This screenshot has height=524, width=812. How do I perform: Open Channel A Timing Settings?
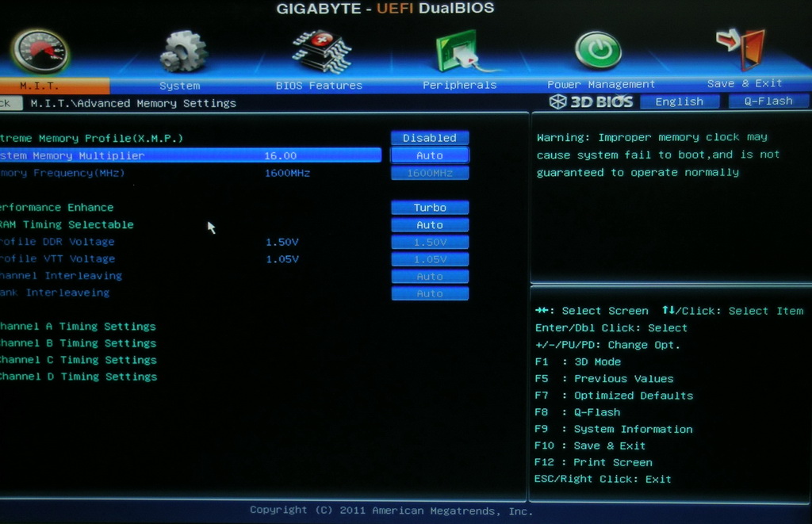point(78,327)
